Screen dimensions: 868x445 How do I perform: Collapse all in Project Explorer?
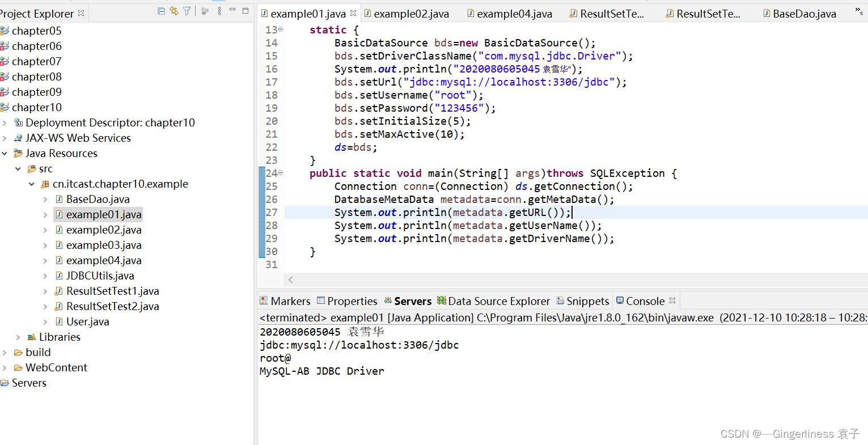pyautogui.click(x=161, y=11)
